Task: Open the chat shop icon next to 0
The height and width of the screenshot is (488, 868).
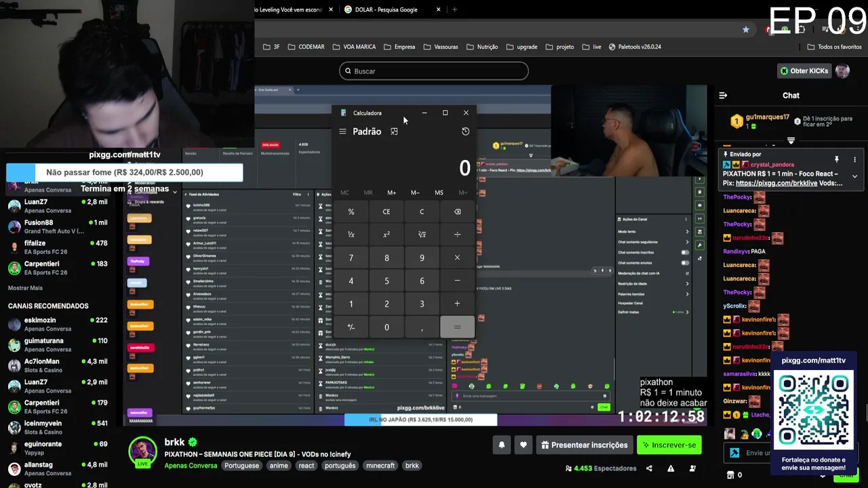Action: pyautogui.click(x=730, y=475)
